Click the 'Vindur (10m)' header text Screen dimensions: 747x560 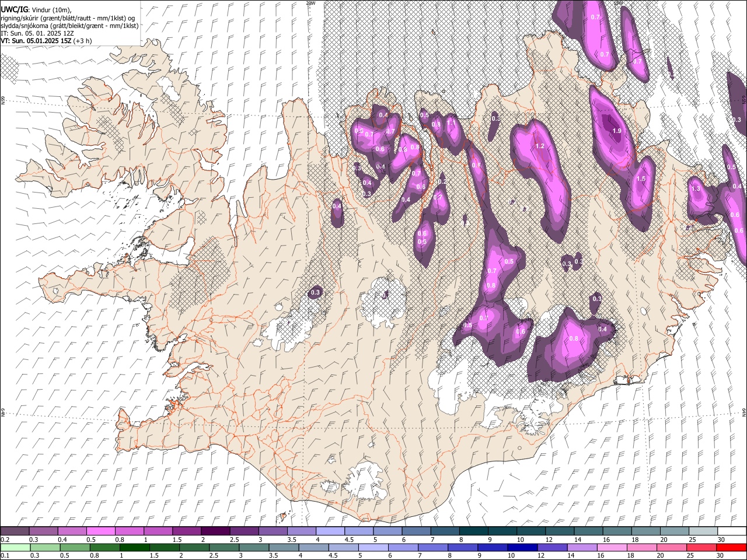51,10
